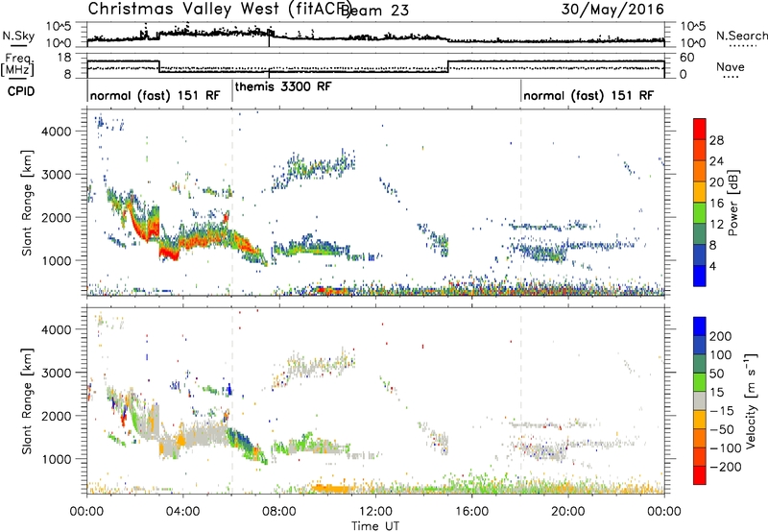Click the 'normal (fast) 151 RF' label starting near 18:00
Viewport: 768px width, 532px height.
[x=588, y=95]
